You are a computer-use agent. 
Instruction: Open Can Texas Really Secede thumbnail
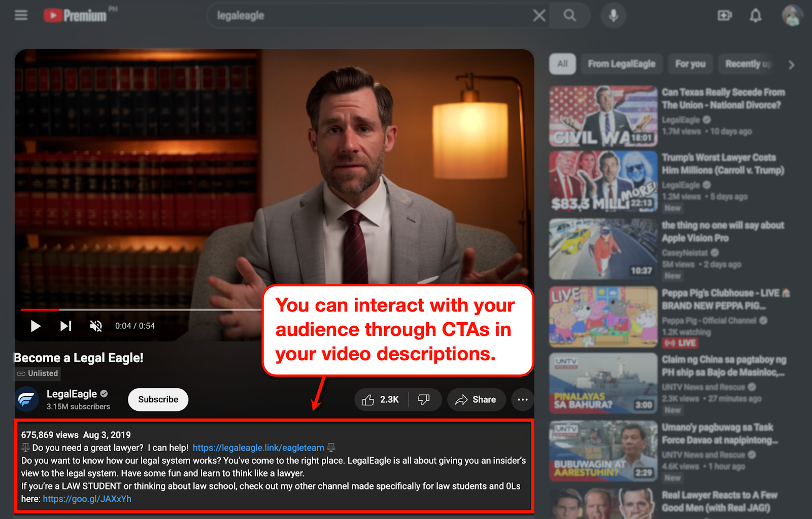coord(603,116)
